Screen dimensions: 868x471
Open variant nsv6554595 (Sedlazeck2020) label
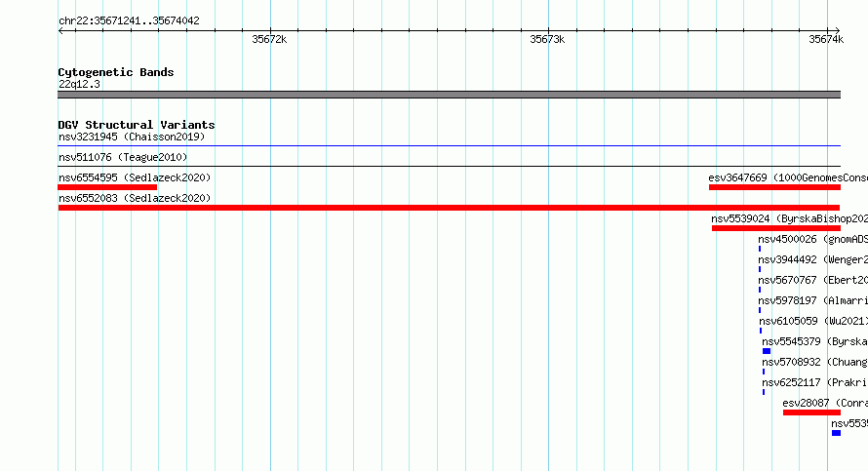135,177
